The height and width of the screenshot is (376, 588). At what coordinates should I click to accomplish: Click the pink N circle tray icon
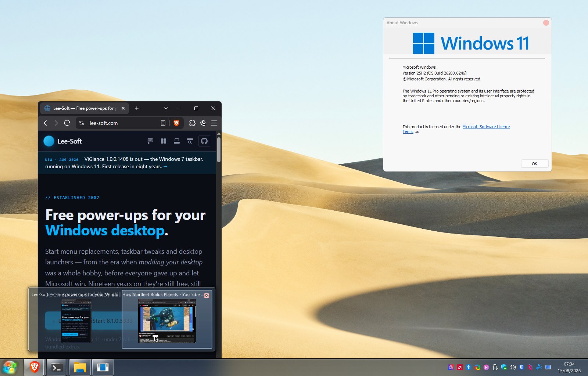pos(486,367)
